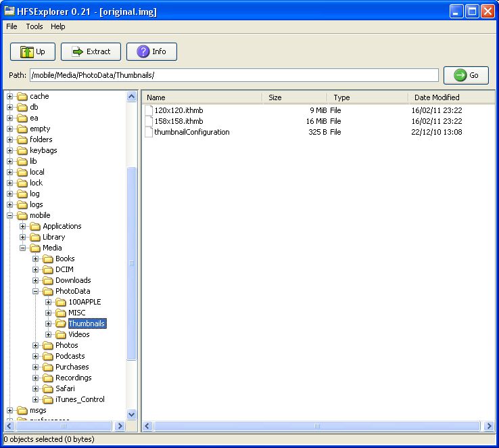The width and height of the screenshot is (499, 448).
Task: Select the folders folder icon
Action: click(x=22, y=140)
